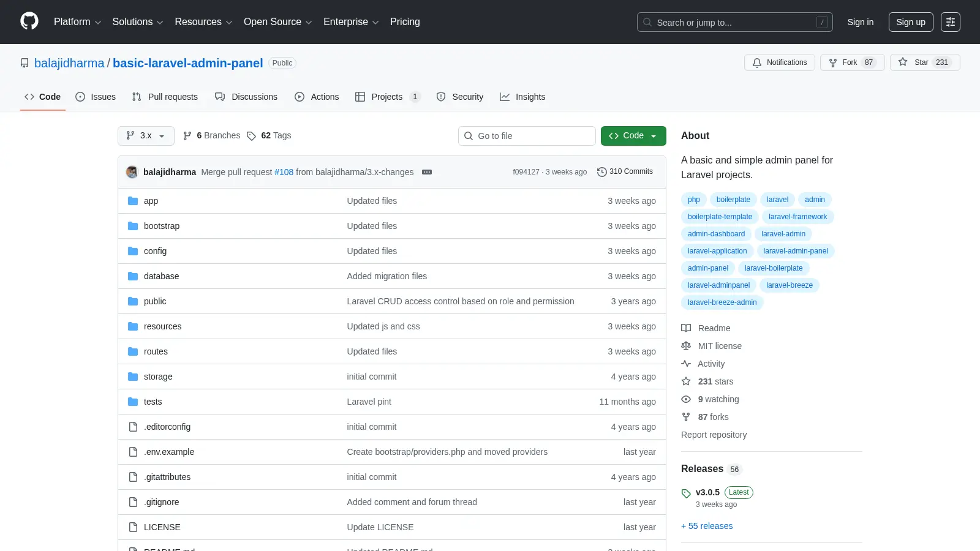This screenshot has width=980, height=551.
Task: Open the routes folder icon
Action: coord(133,351)
